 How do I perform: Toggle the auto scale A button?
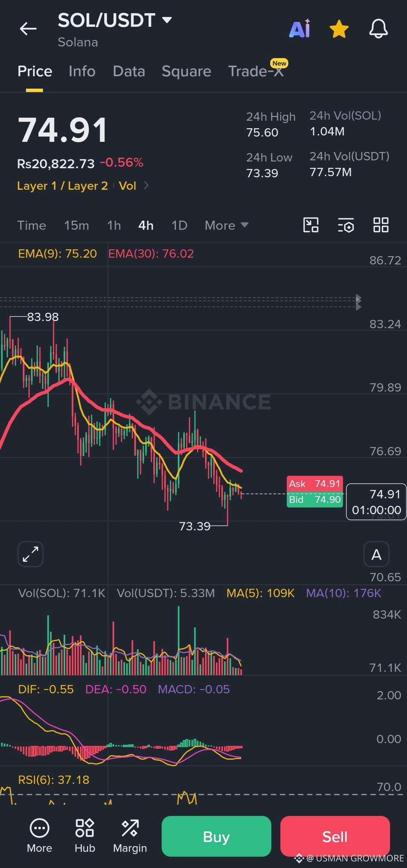pos(376,554)
